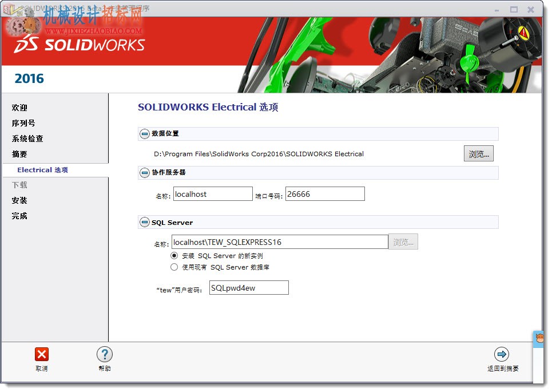Image resolution: width=552 pixels, height=392 pixels.
Task: Click the data path D:\Program Files text
Action: [x=259, y=154]
